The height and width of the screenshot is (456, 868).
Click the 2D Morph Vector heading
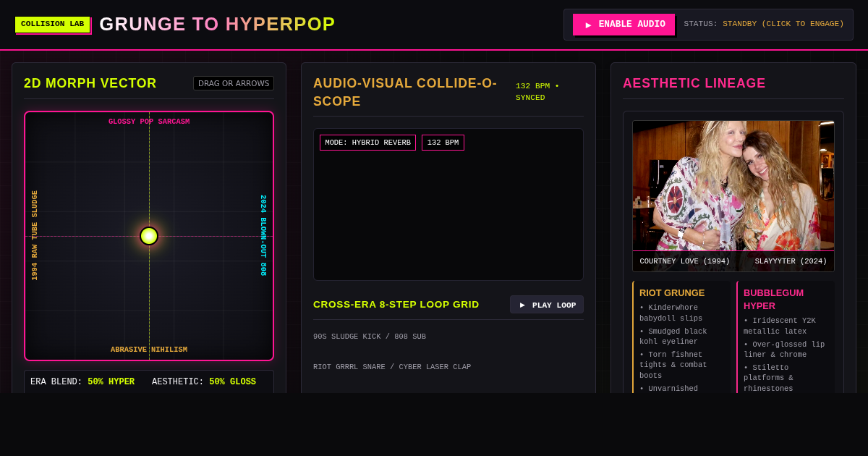click(90, 84)
